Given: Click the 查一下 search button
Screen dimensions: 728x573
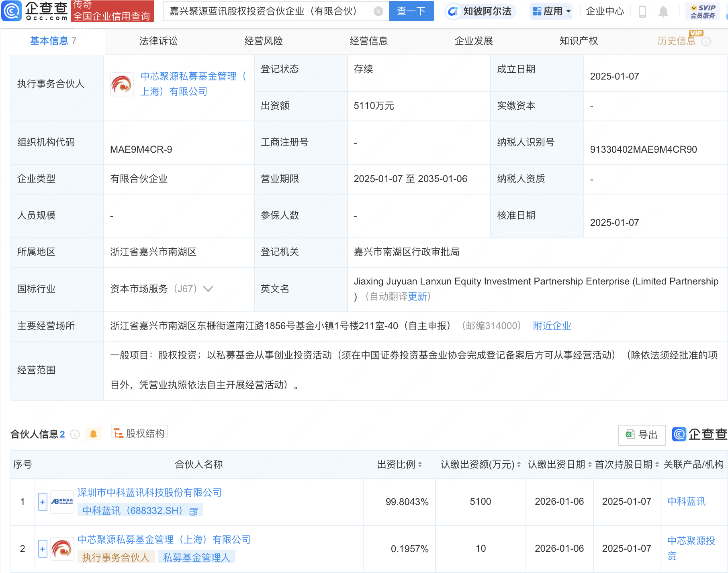Looking at the screenshot, I should point(411,11).
